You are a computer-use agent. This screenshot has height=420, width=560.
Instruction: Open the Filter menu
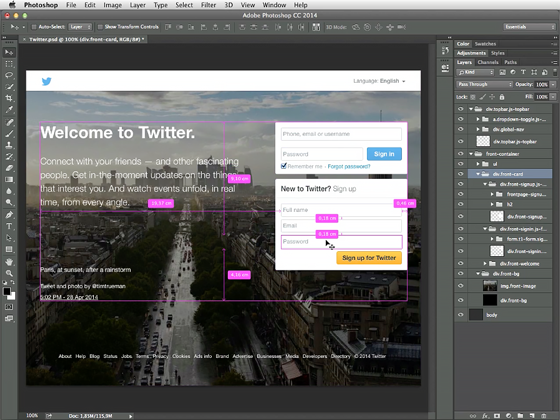208,5
